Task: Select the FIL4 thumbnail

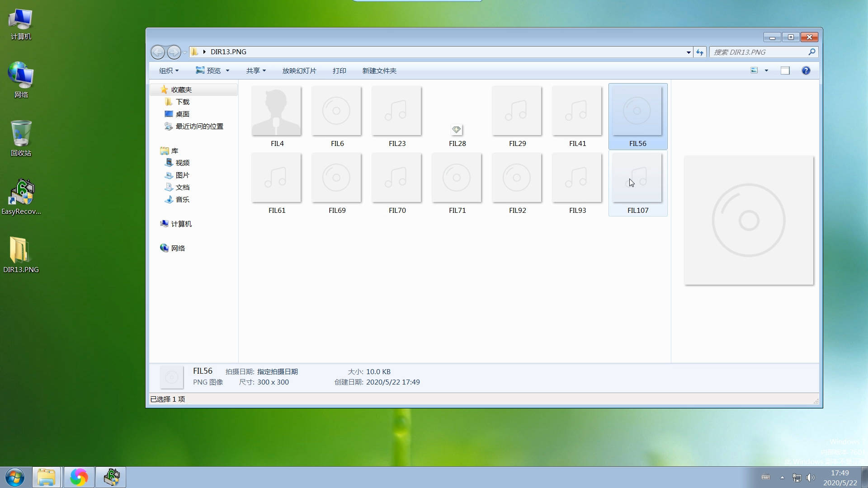Action: tap(277, 111)
